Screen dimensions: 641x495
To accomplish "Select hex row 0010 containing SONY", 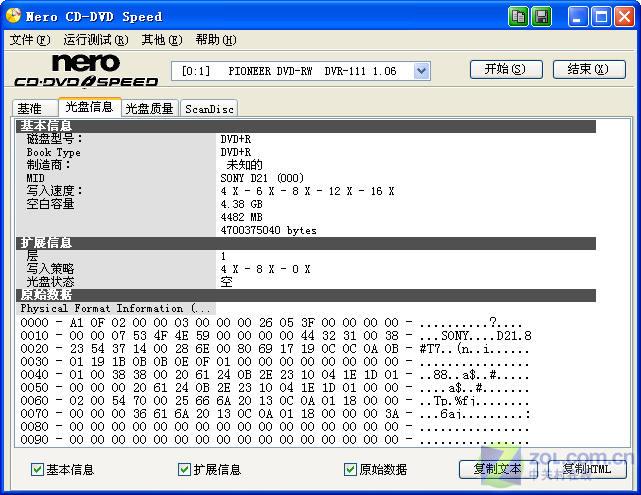I will (276, 336).
